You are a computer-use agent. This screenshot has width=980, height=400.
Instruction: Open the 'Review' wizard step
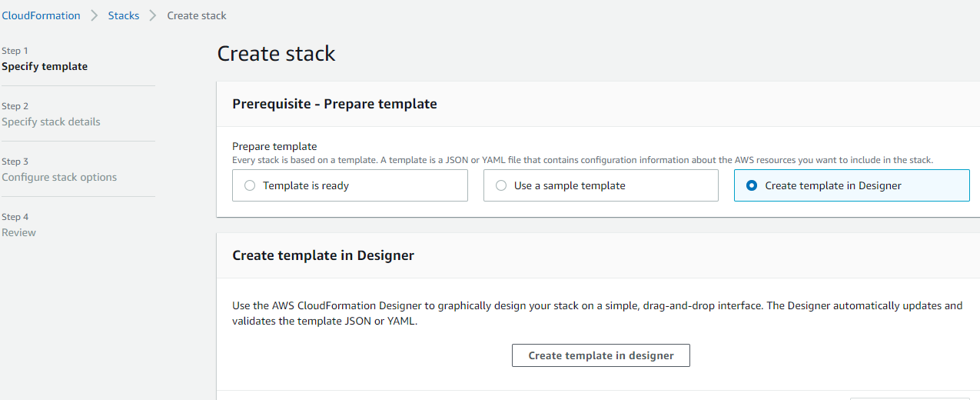click(18, 232)
